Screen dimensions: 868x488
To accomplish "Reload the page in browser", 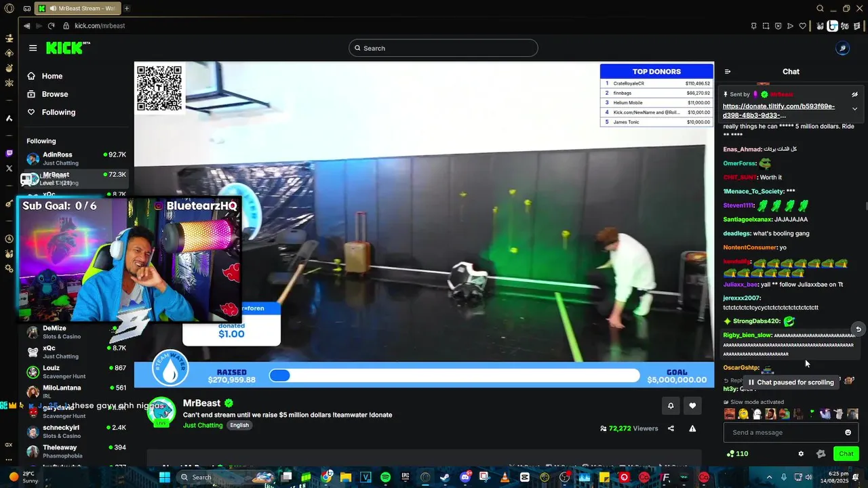I will [x=51, y=26].
